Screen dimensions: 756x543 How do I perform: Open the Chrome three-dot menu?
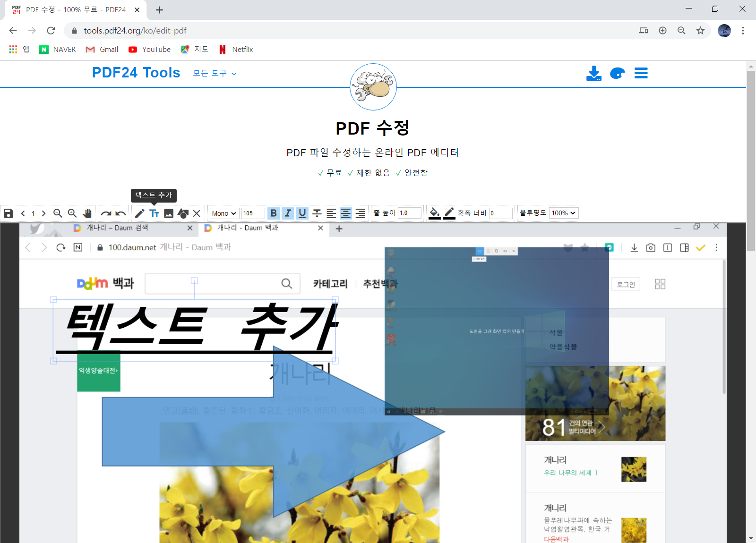click(743, 31)
